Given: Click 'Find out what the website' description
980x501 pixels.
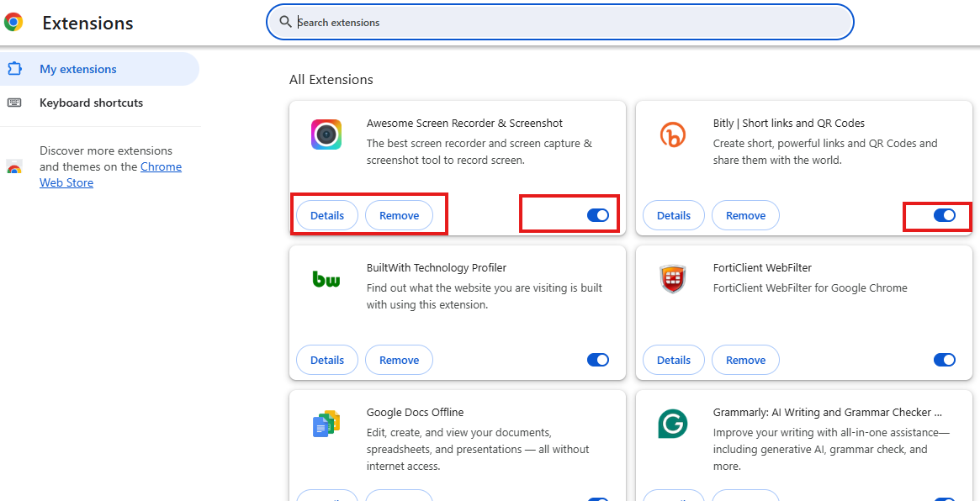Looking at the screenshot, I should [x=485, y=297].
